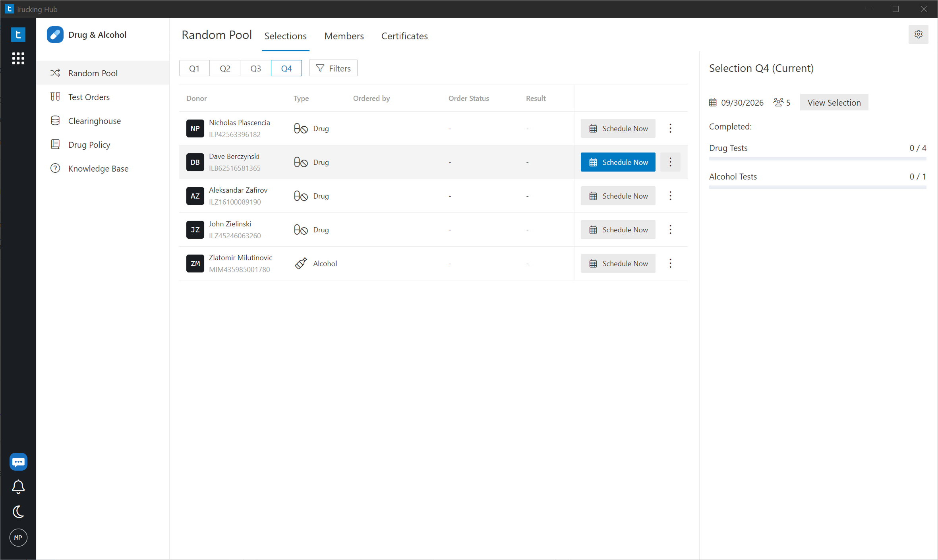Open MP user profile avatar
Screen dimensions: 938x560
[18, 538]
